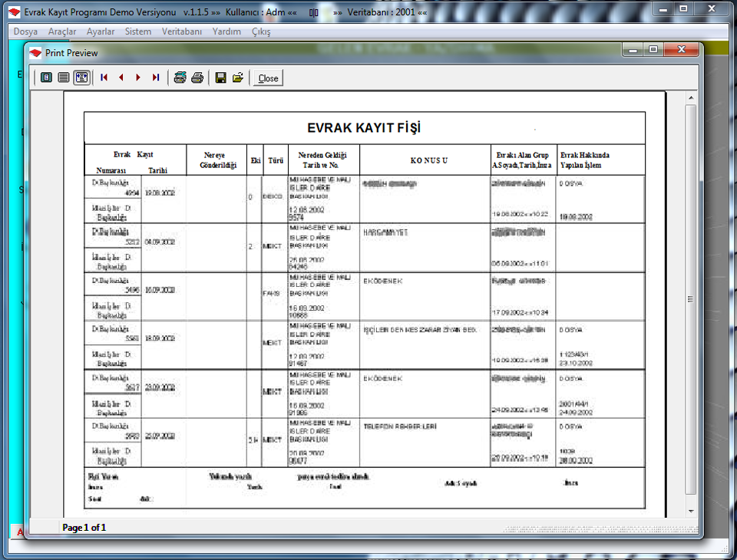The width and height of the screenshot is (737, 560).
Task: Print the report using the printer icon
Action: [197, 77]
